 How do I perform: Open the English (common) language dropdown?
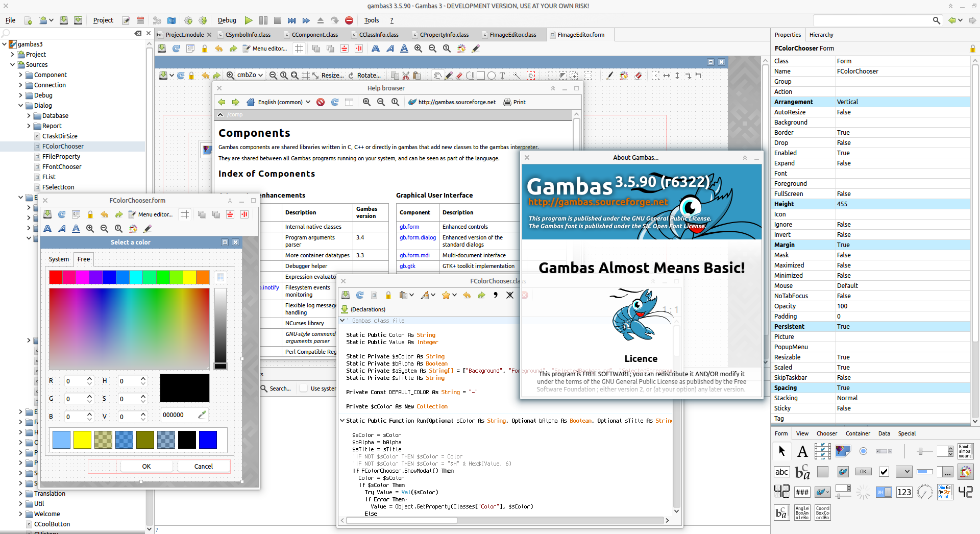coord(284,102)
